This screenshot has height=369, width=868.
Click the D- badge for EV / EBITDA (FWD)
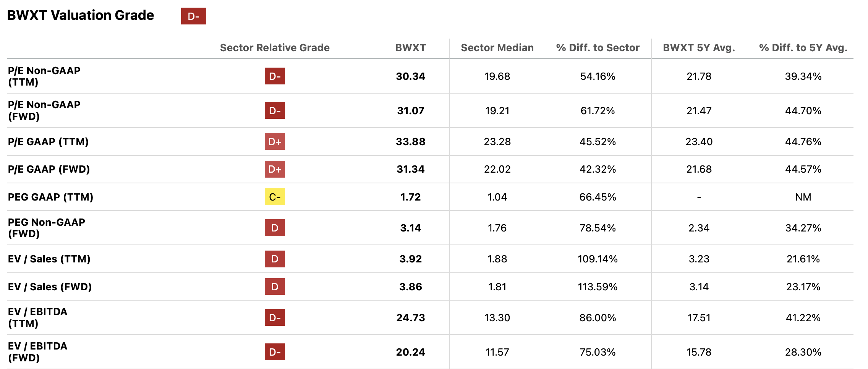275,352
